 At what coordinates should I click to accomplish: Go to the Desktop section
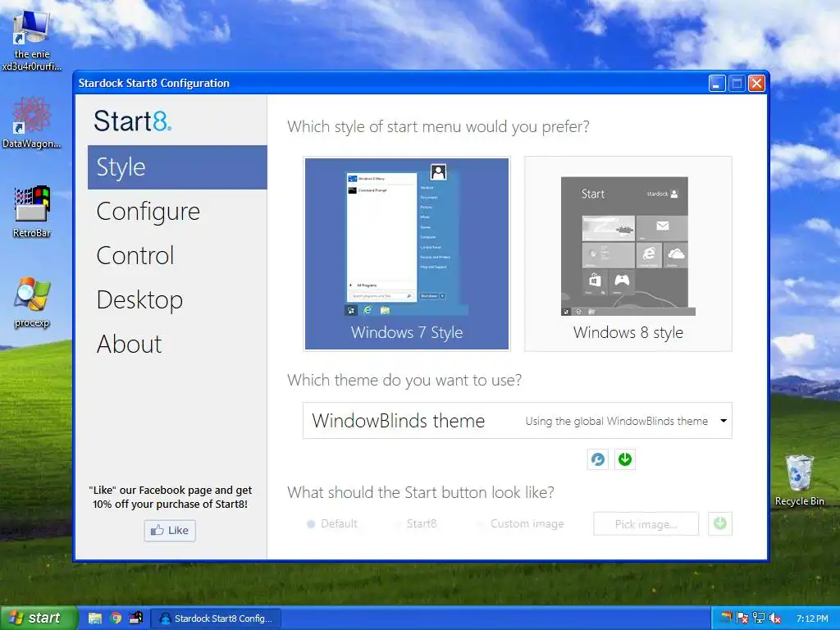(x=139, y=300)
